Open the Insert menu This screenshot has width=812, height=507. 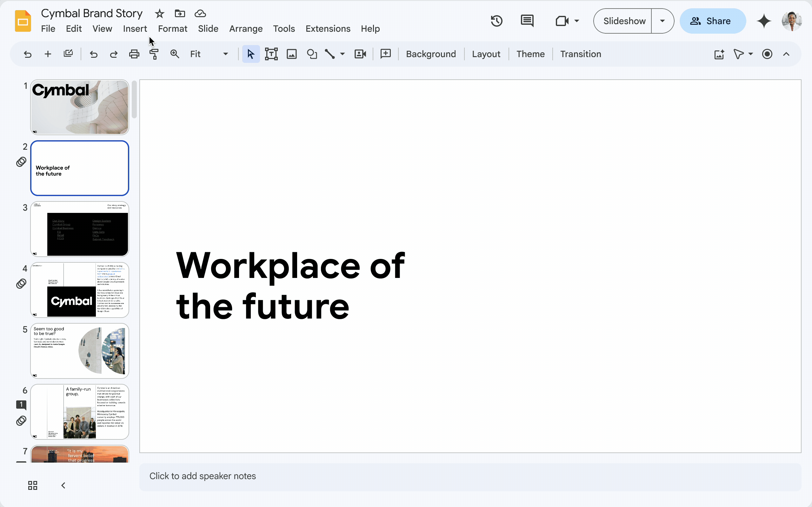(x=135, y=29)
